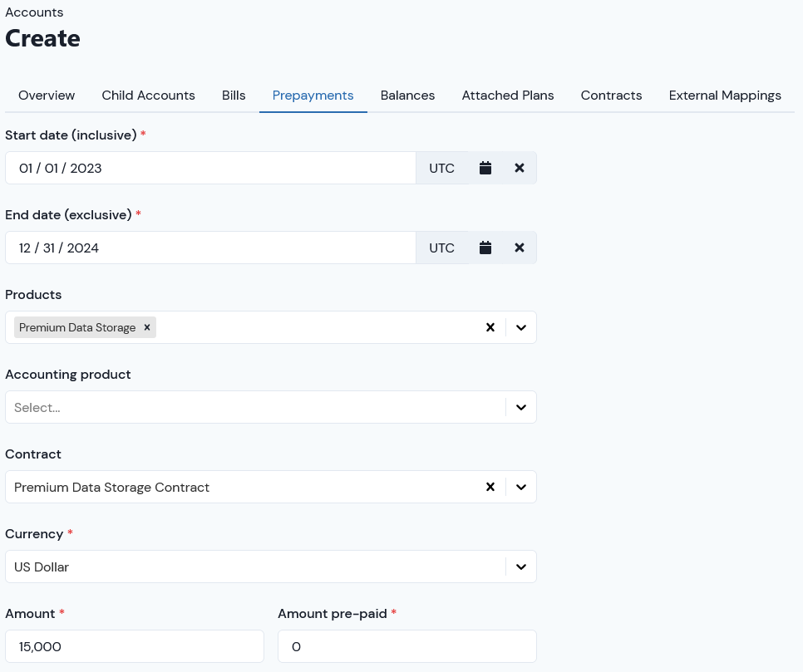This screenshot has height=672, width=803.
Task: Expand the Contract dropdown arrow
Action: (521, 488)
